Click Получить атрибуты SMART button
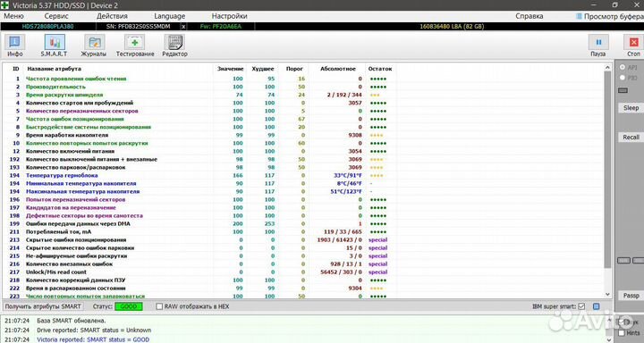 43,306
